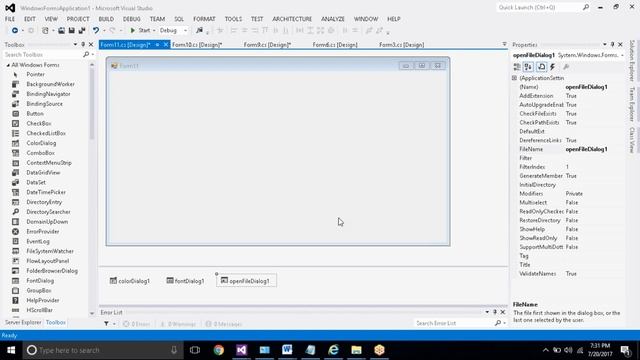This screenshot has height=360, width=640.
Task: Switch to the Server Explorer tab
Action: [23, 322]
